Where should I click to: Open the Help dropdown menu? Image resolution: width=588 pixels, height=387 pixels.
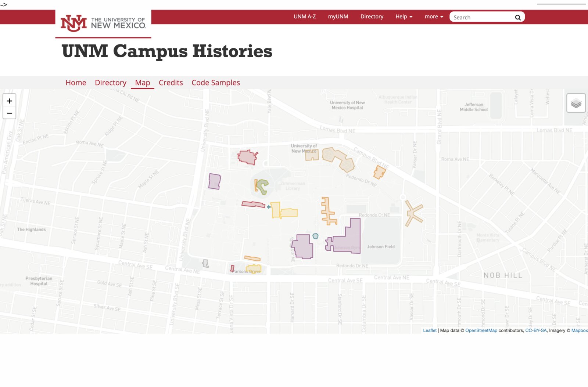click(x=403, y=17)
